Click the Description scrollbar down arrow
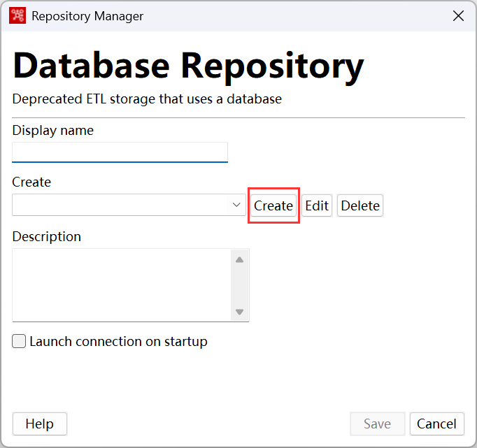 pos(240,312)
